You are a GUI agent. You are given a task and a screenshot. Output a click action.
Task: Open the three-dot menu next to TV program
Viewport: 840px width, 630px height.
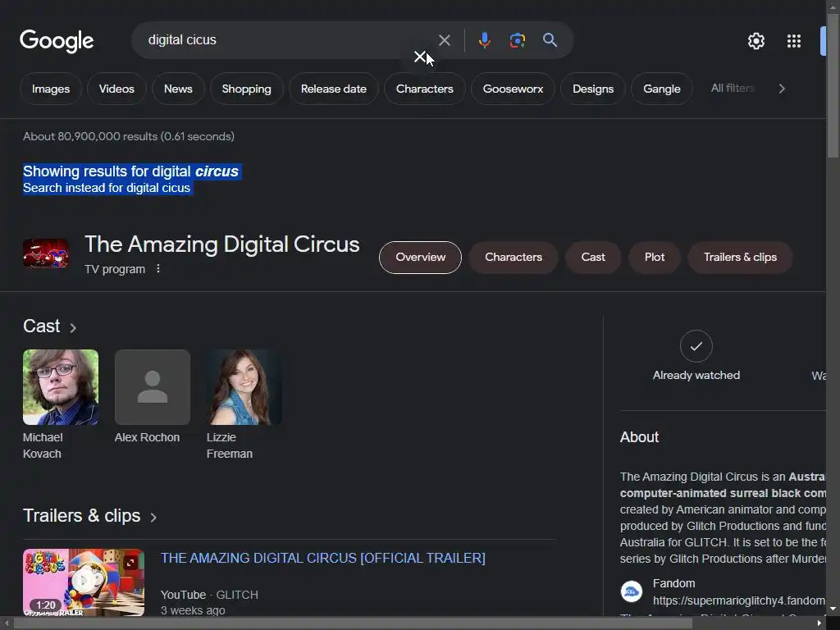click(158, 268)
